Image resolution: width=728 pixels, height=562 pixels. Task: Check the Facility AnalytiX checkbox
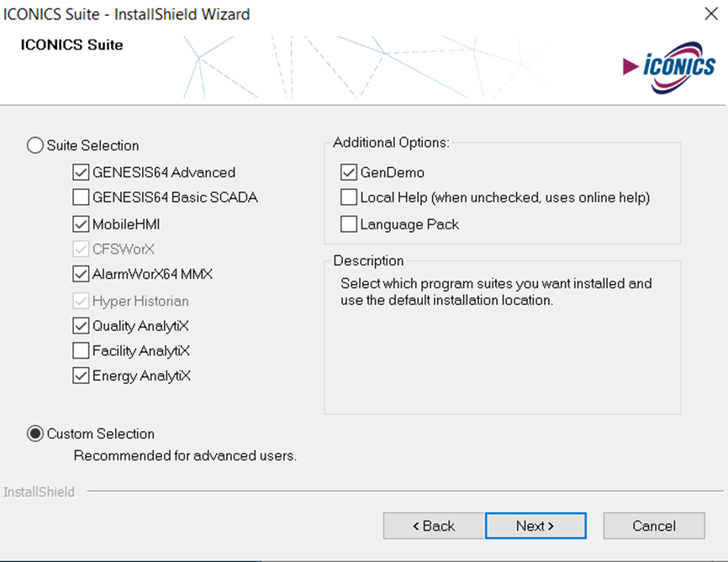[x=81, y=351]
